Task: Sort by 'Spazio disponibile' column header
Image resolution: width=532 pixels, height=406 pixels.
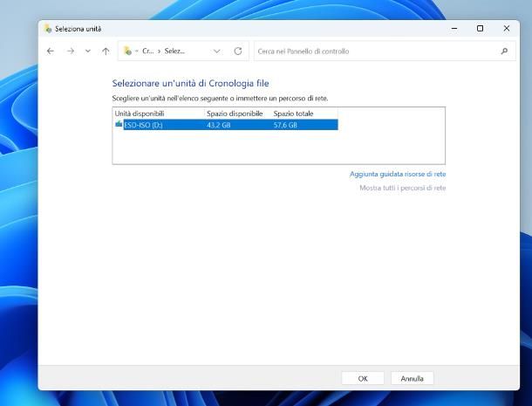Action: [235, 114]
